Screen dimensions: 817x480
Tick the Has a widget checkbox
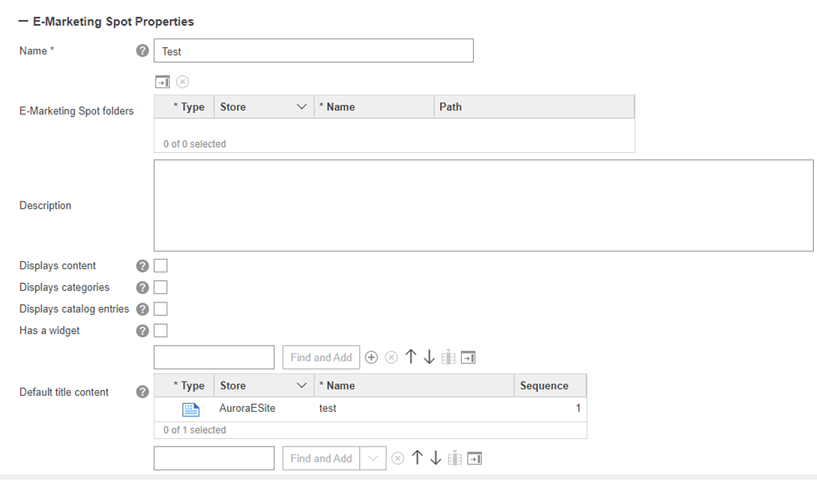click(x=161, y=331)
